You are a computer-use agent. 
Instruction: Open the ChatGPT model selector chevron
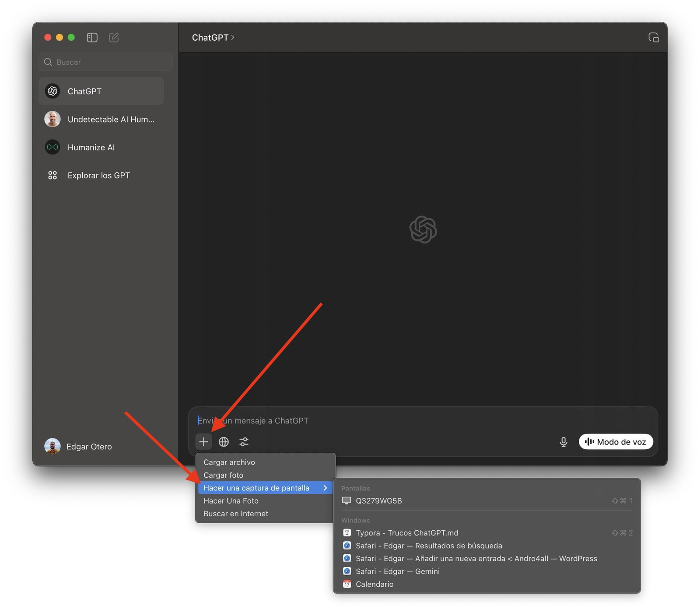pyautogui.click(x=233, y=38)
